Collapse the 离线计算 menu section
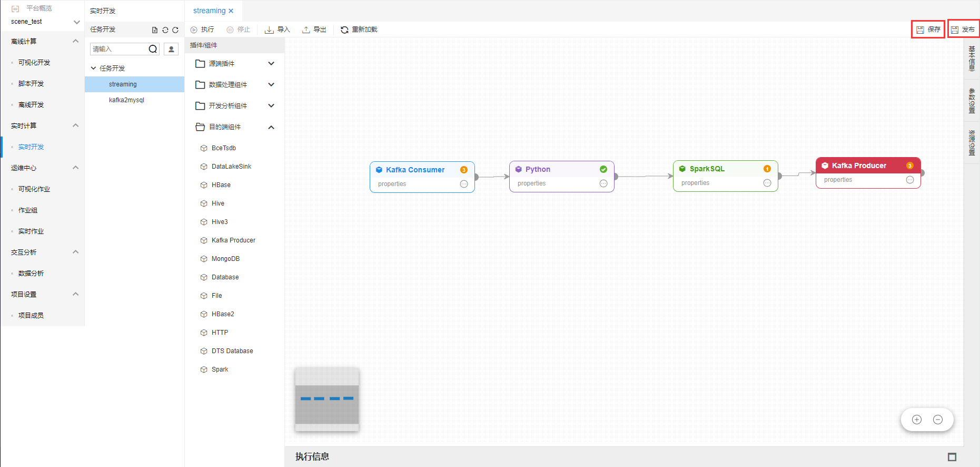The image size is (980, 467). tap(75, 41)
